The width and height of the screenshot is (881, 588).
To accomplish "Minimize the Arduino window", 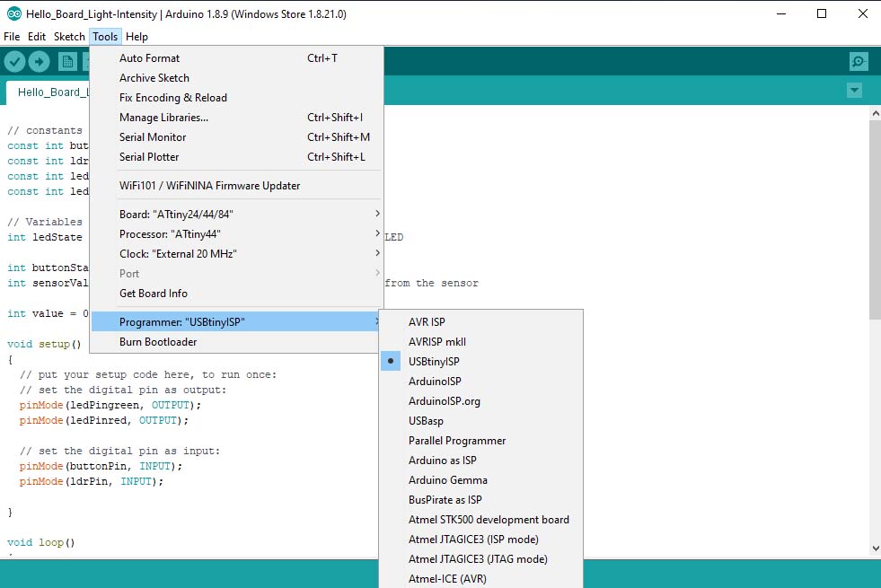I will 781,13.
